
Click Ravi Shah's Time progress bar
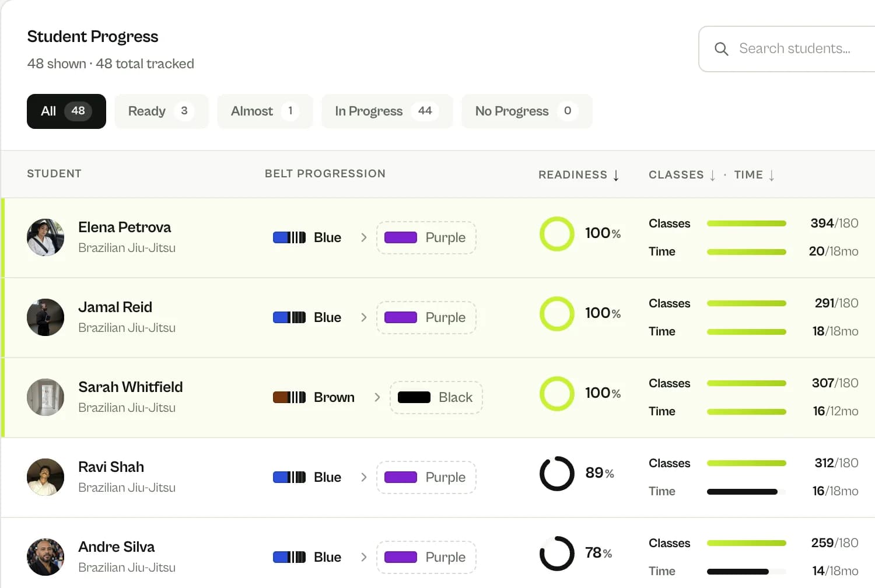[747, 492]
